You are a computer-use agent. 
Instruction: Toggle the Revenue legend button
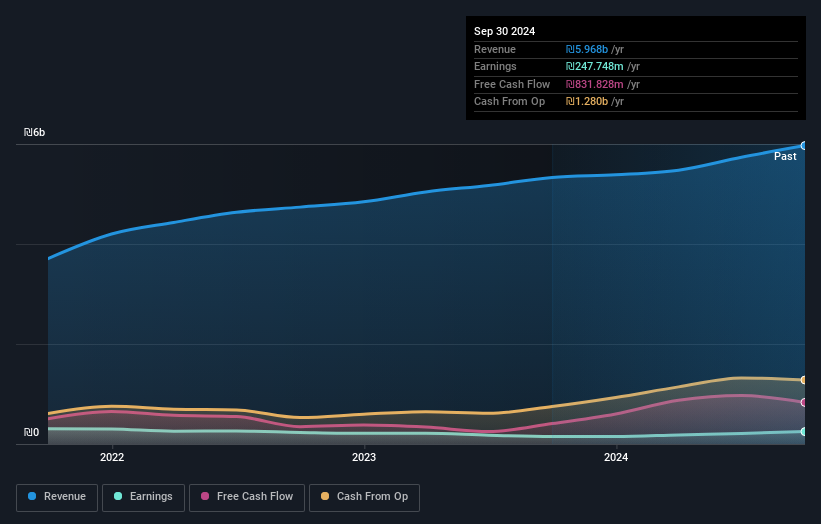point(57,497)
